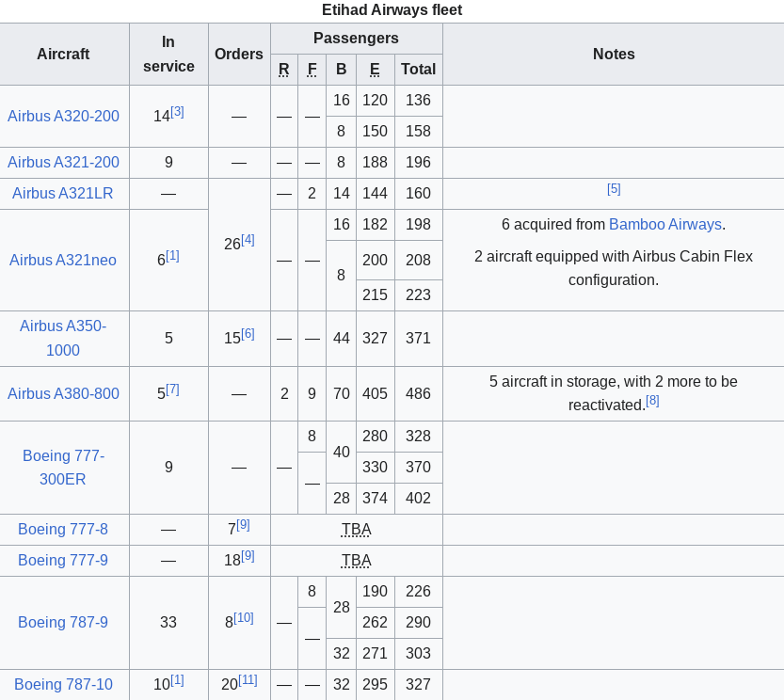Click the Boeing 777-8 link
This screenshot has height=700, width=784.
pyautogui.click(x=63, y=529)
